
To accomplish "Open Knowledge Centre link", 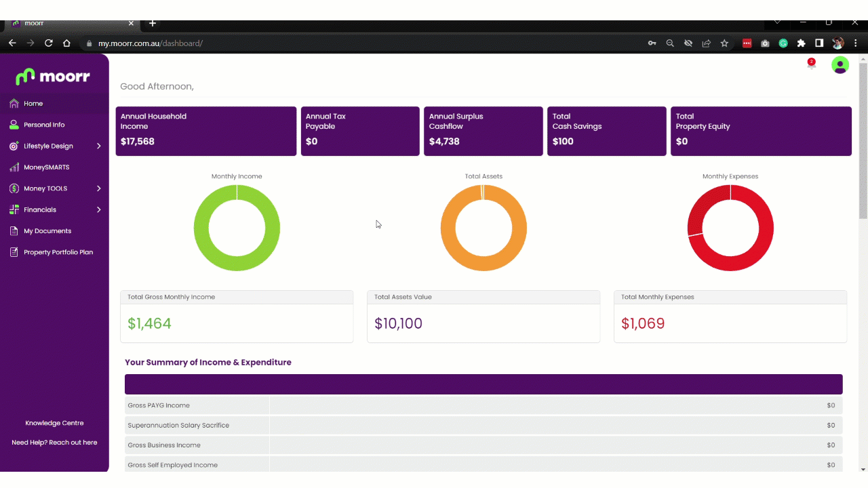I will click(54, 423).
